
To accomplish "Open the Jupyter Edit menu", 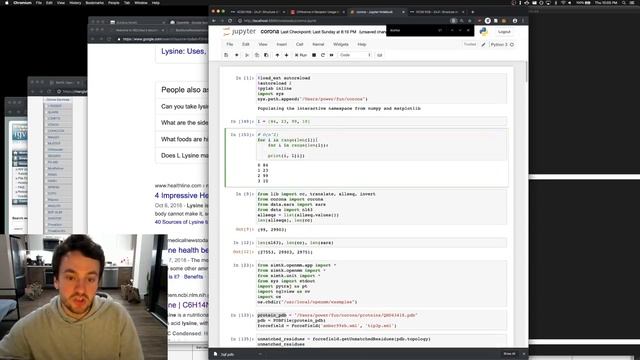I will (246, 44).
